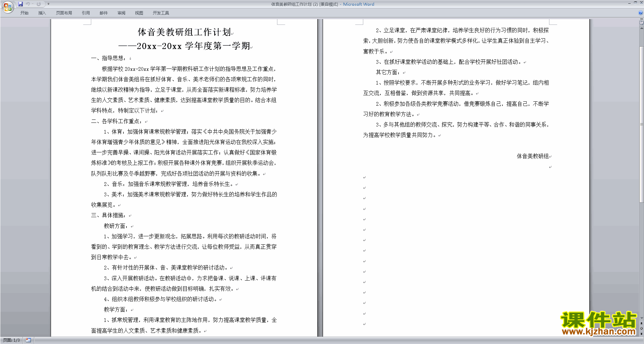
Task: Click the line starting 3、美术
Action: click(190, 194)
